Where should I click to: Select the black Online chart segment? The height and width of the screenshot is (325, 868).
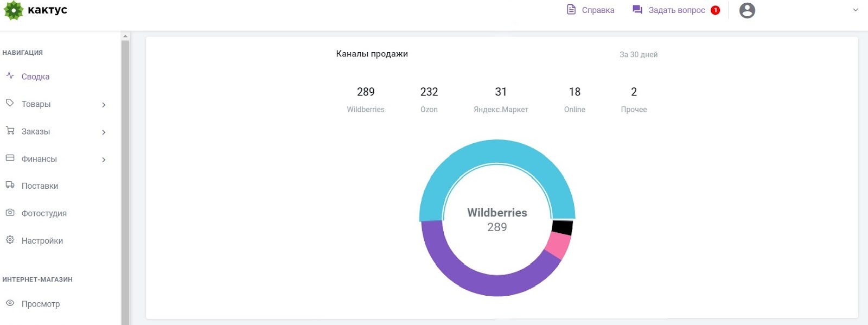pos(562,227)
